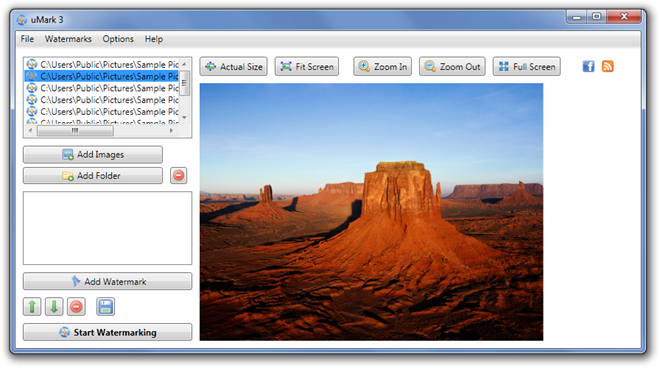Click the Add Images button
The image size is (660, 368).
(x=93, y=155)
